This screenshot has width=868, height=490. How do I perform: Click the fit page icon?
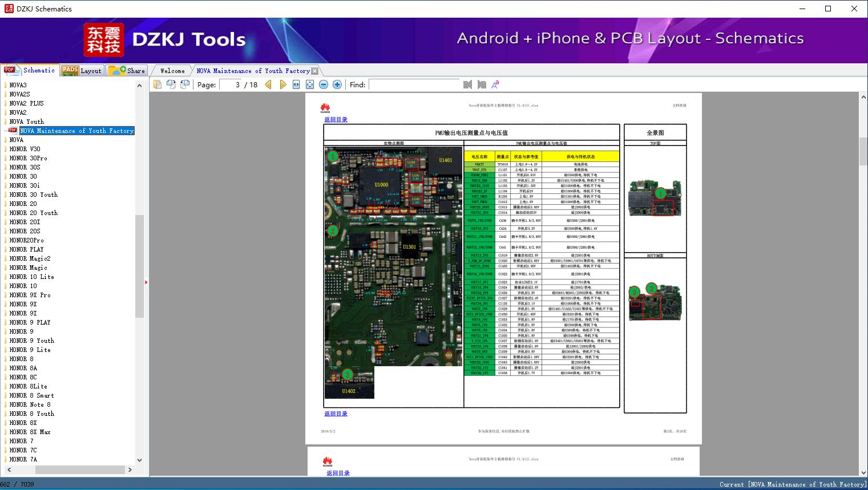point(310,84)
